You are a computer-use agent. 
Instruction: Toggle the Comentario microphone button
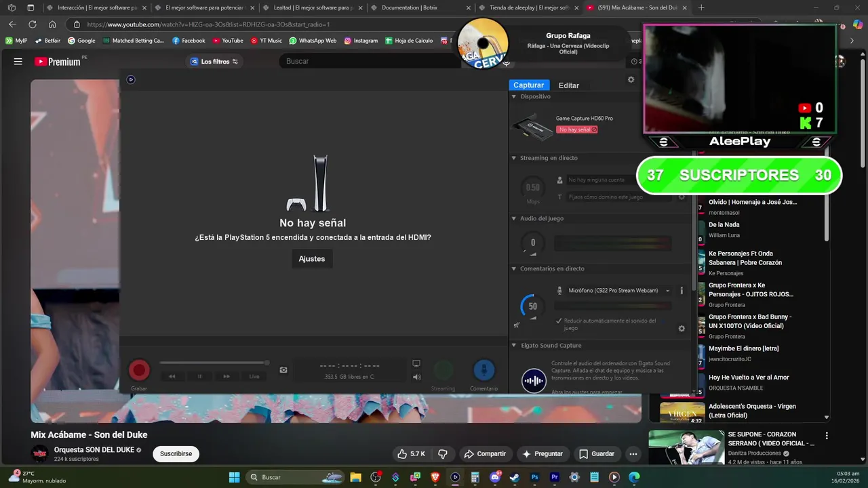coord(484,370)
